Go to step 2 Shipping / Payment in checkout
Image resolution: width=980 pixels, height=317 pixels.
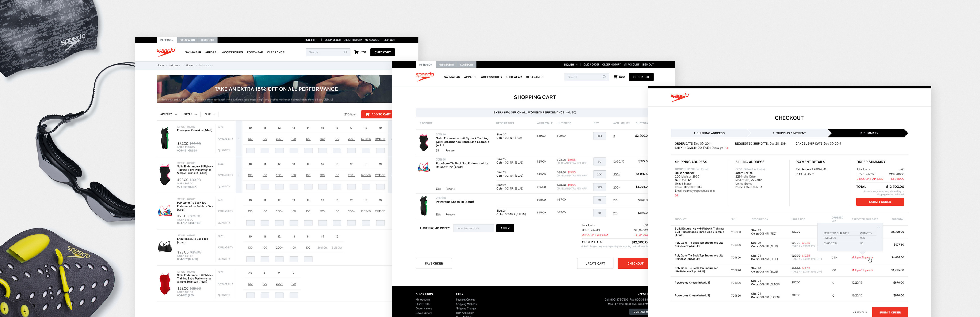point(789,133)
